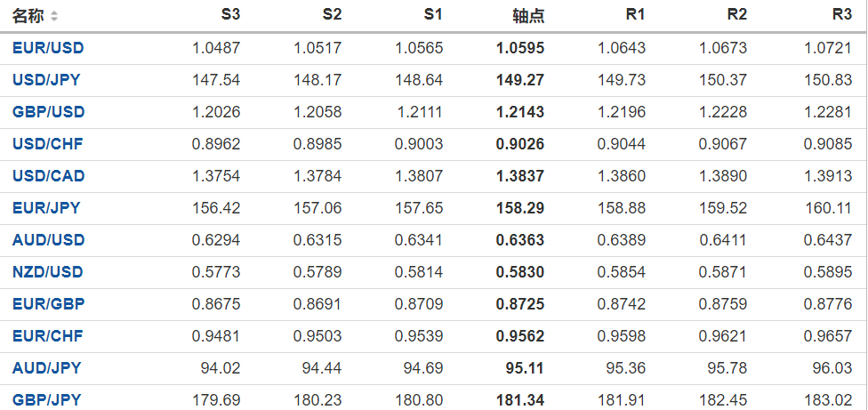Click the S3 column header
The height and width of the screenshot is (410, 868).
230,15
